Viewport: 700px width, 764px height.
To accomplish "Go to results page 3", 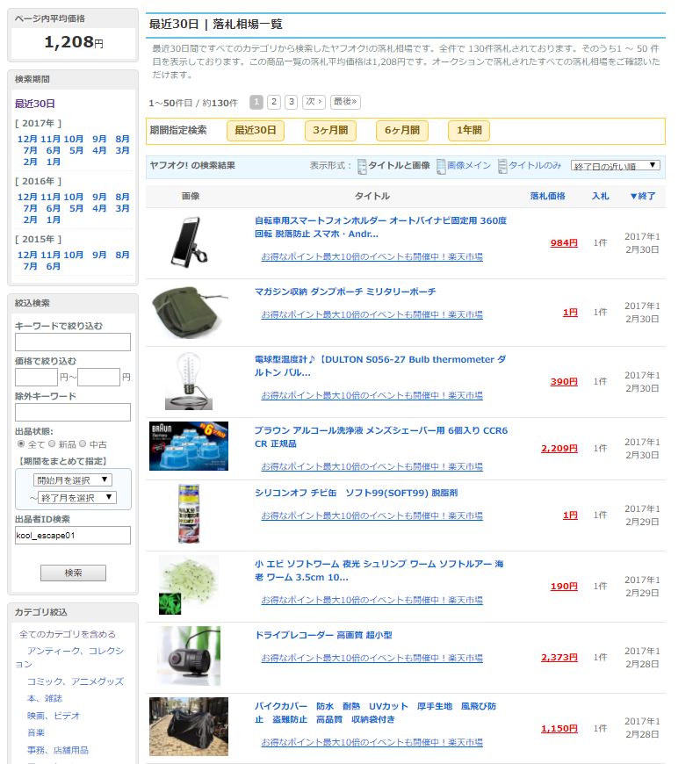I will click(291, 102).
